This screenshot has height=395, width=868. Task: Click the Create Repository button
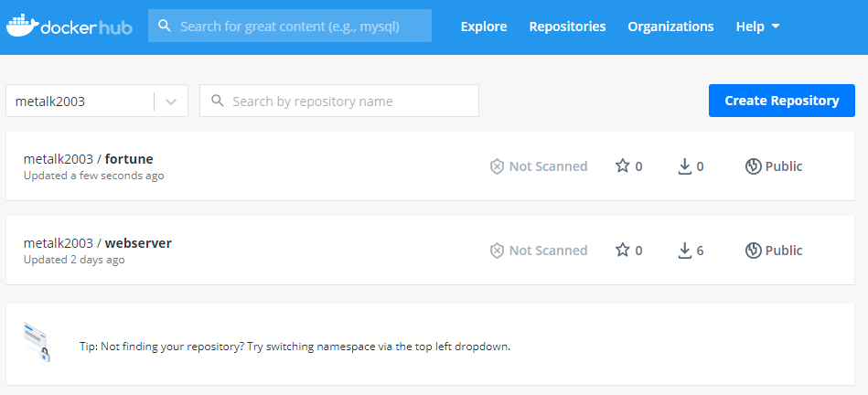pyautogui.click(x=782, y=101)
